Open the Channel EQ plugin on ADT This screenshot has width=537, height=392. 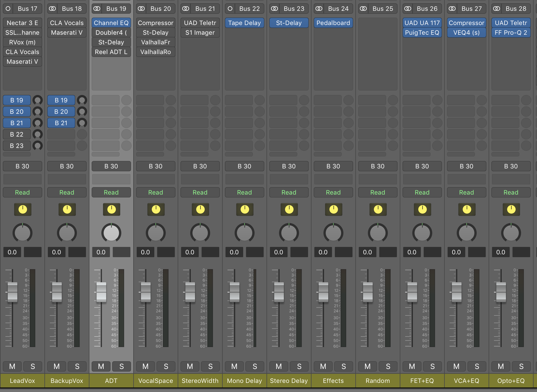(x=111, y=23)
